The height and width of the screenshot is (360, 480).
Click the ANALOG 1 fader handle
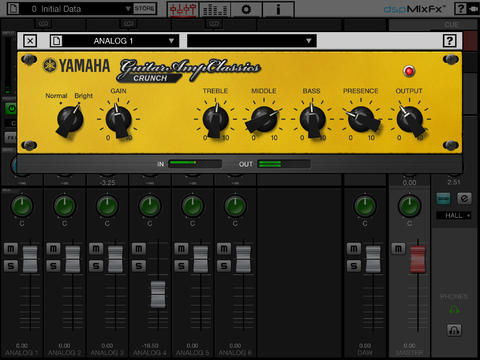pos(30,259)
